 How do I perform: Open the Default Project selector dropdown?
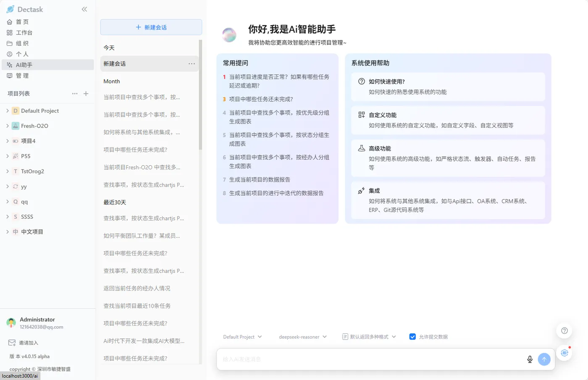tap(242, 337)
